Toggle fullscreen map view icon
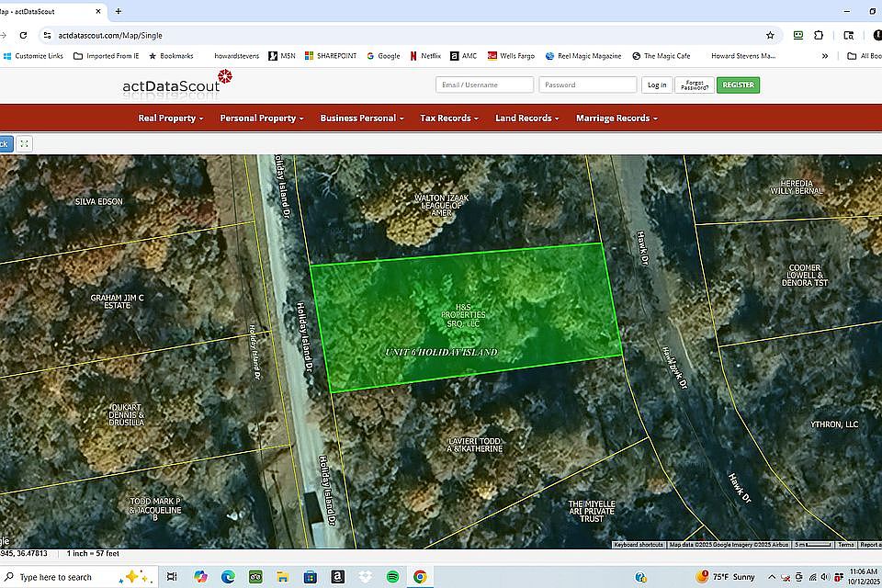 [25, 143]
